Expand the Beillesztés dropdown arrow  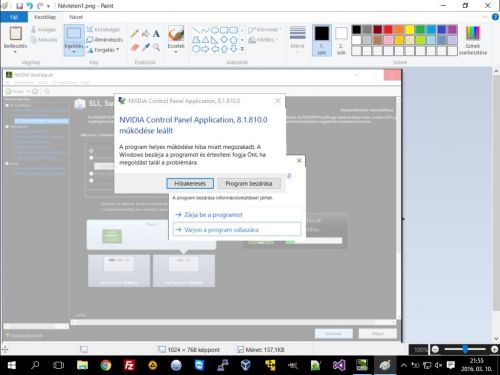[15, 52]
